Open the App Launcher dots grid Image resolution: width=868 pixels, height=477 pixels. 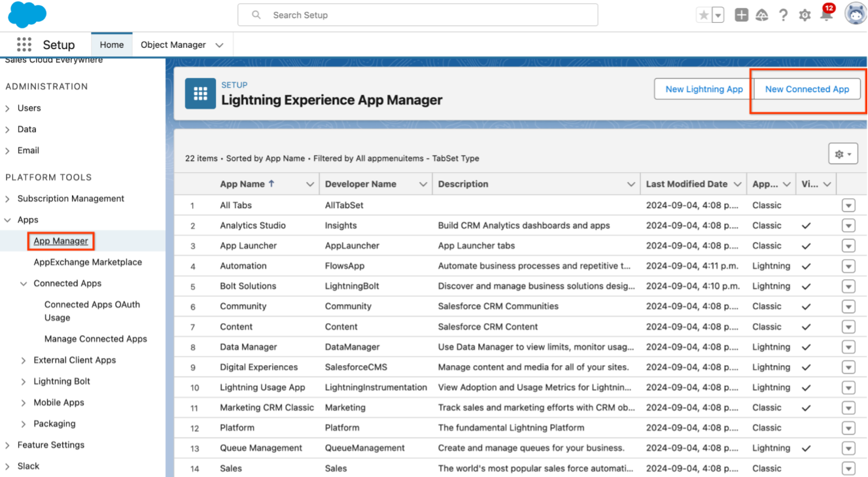coord(24,44)
